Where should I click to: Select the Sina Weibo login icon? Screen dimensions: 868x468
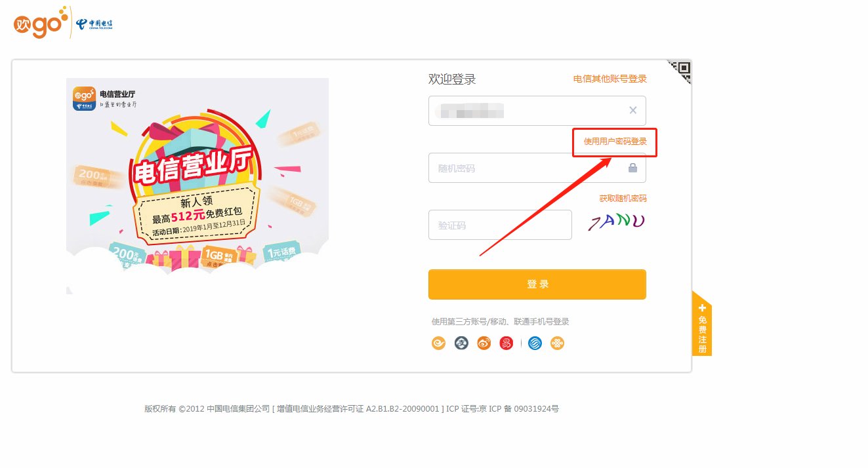coord(484,343)
